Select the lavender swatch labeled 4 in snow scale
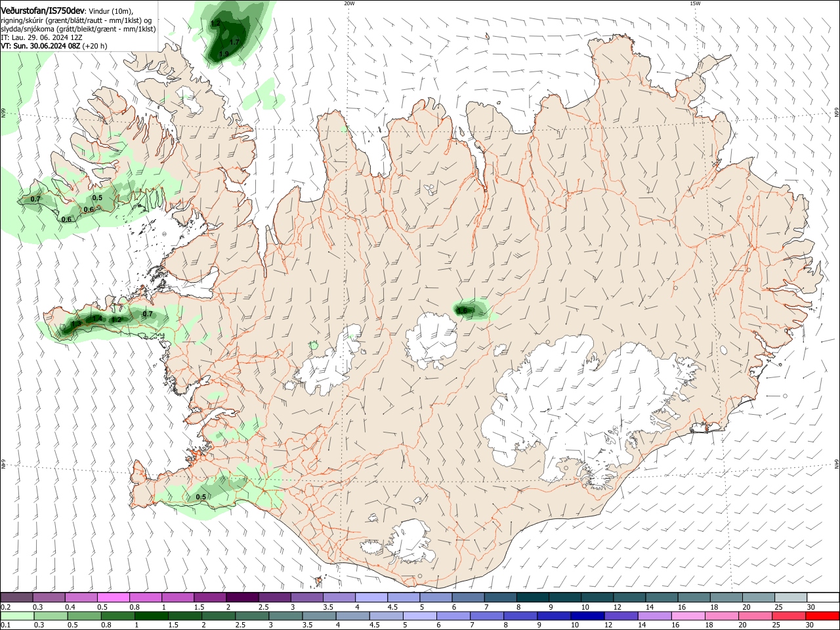Image resolution: width=840 pixels, height=630 pixels. coord(371,598)
